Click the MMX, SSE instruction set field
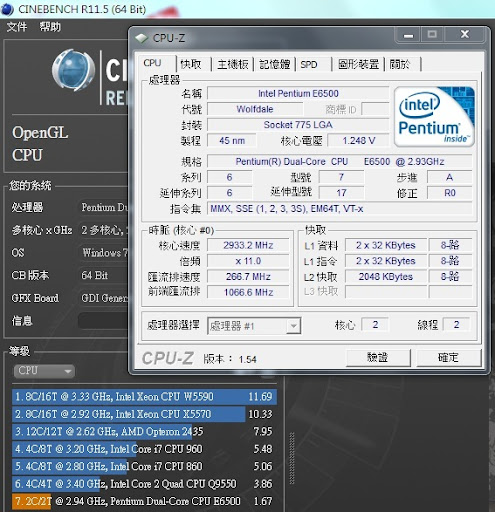Screen dimensions: 495x512 [340, 209]
